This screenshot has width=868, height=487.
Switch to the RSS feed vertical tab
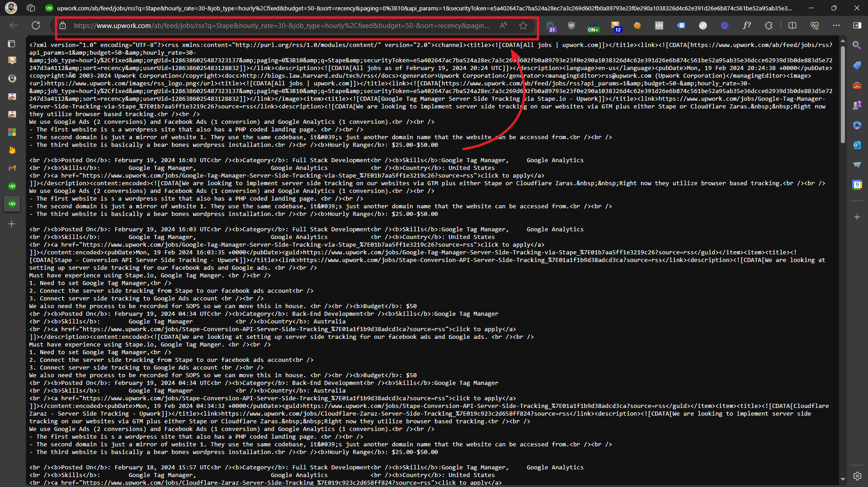(12, 60)
